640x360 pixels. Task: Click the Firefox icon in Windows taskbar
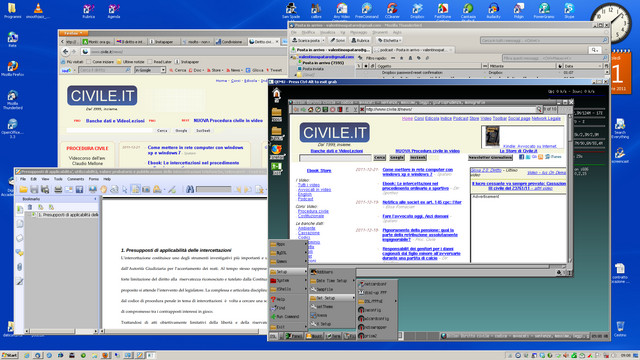click(105, 356)
